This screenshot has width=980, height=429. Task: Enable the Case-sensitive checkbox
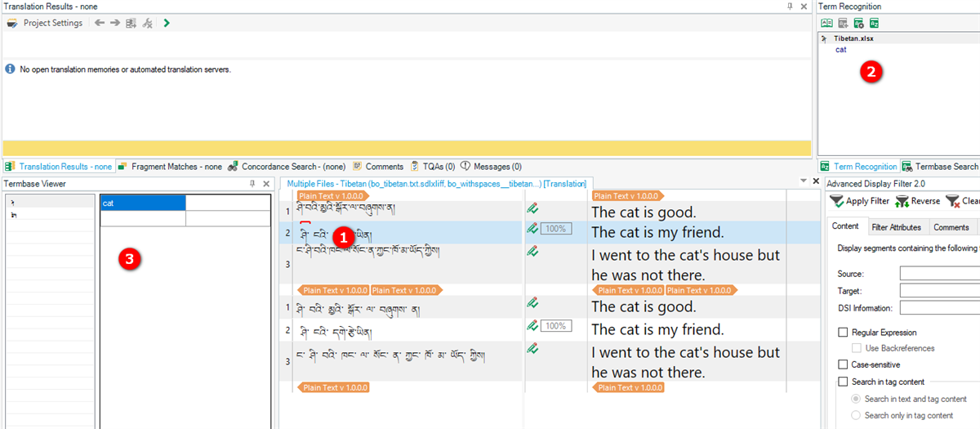click(843, 364)
